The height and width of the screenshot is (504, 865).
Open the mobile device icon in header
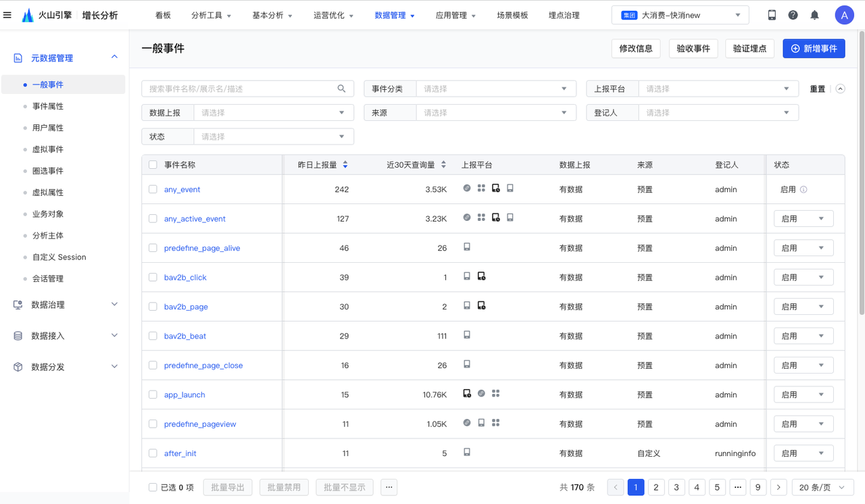[x=772, y=15]
